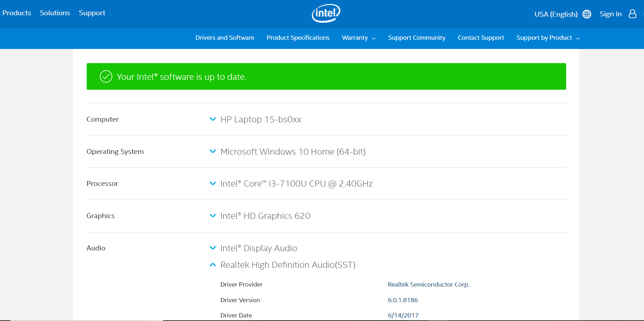Go to Drivers and Software
644x321 pixels.
tap(224, 38)
